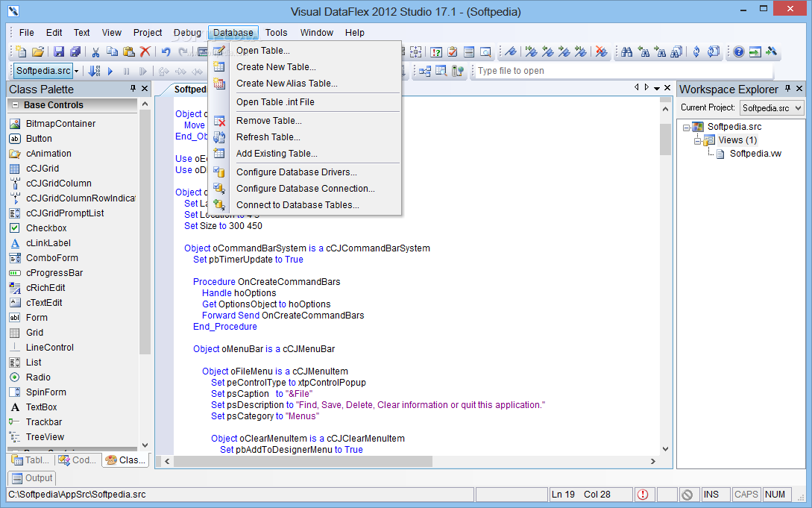Switch to the Cod... panel tab
This screenshot has height=508, width=812.
tap(78, 460)
